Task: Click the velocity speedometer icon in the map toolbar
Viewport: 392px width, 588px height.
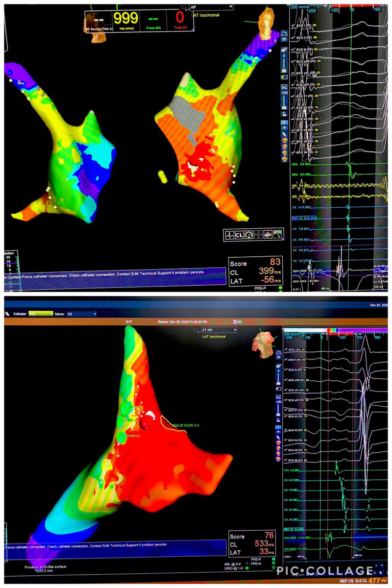Action: 249,234
